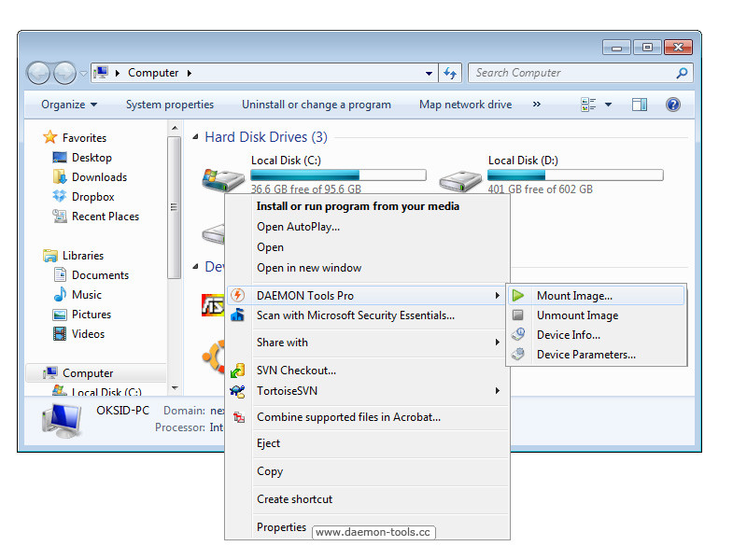Click the Videos film icon
This screenshot has height=560, width=747.
(60, 333)
